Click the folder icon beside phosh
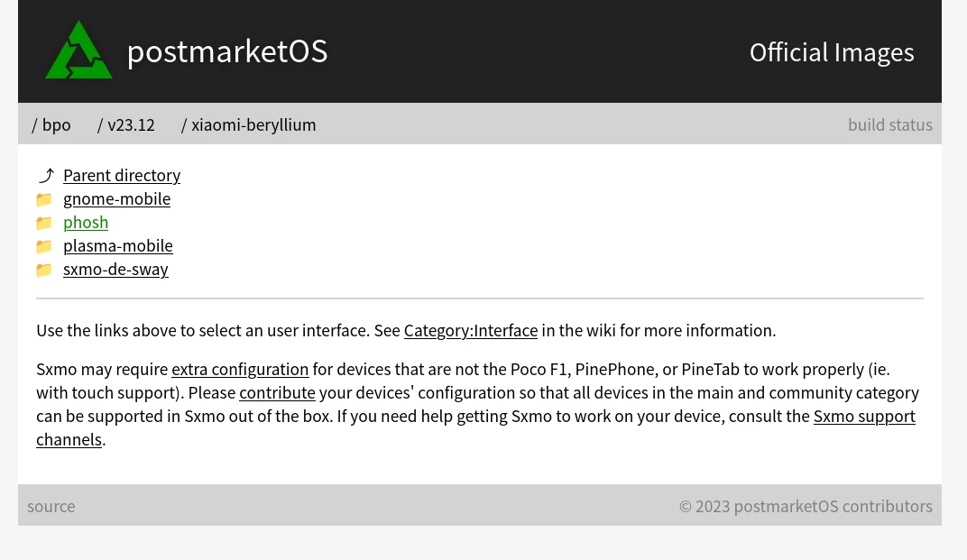Screen dimensions: 967x560 [x=44, y=223]
